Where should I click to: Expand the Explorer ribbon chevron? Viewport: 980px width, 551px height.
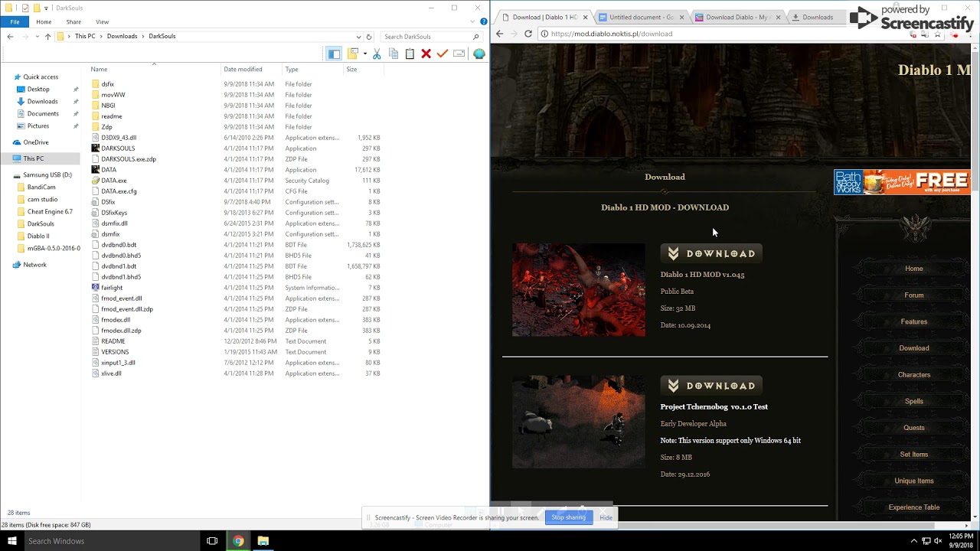[471, 21]
